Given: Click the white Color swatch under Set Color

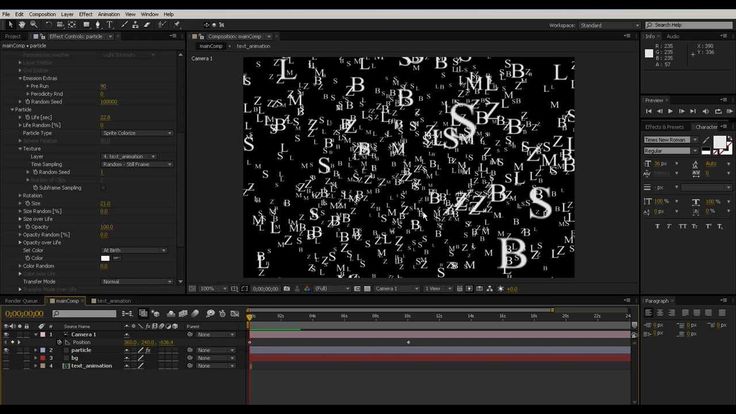Looking at the screenshot, I should 105,258.
